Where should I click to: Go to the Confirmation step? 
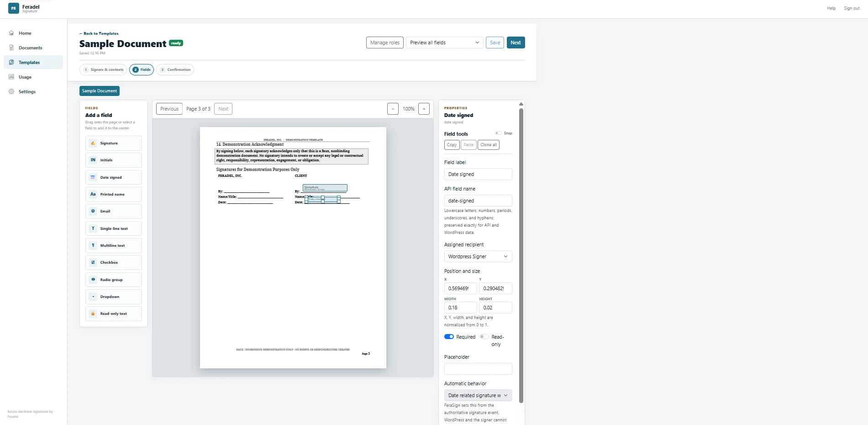(175, 69)
